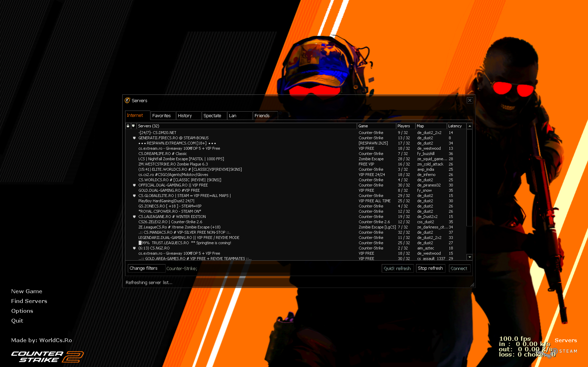Click the fy_snow map cell

[424, 190]
